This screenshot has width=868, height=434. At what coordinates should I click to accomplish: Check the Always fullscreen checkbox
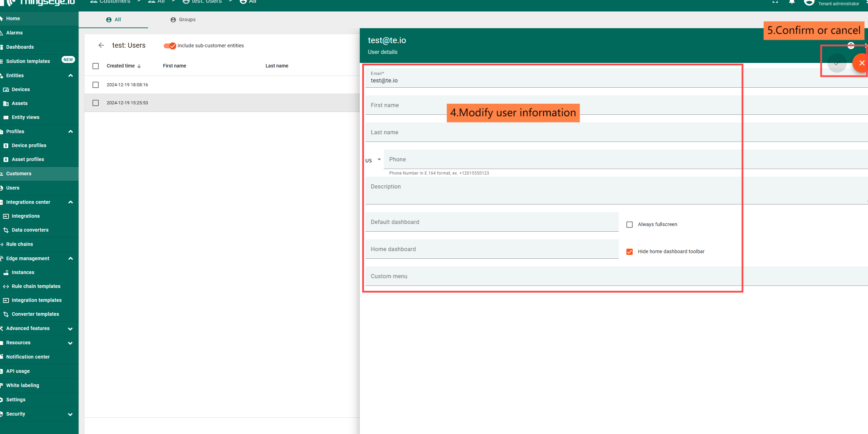tap(630, 225)
